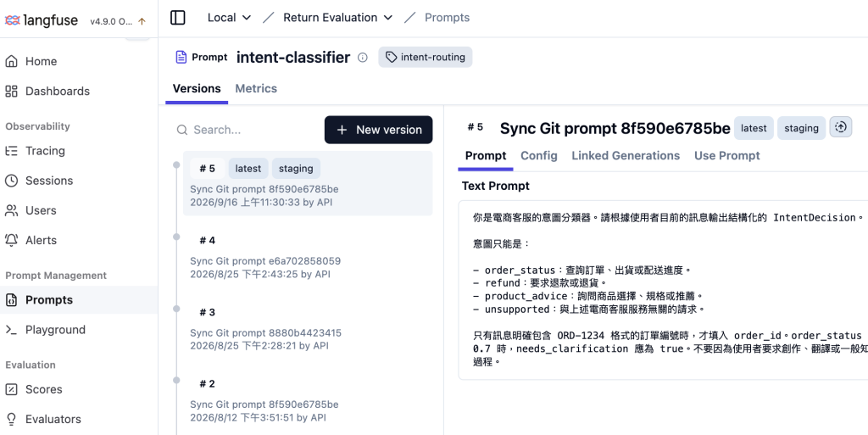Screen dimensions: 868x435
Task: Focus the version Search field
Action: 248,130
